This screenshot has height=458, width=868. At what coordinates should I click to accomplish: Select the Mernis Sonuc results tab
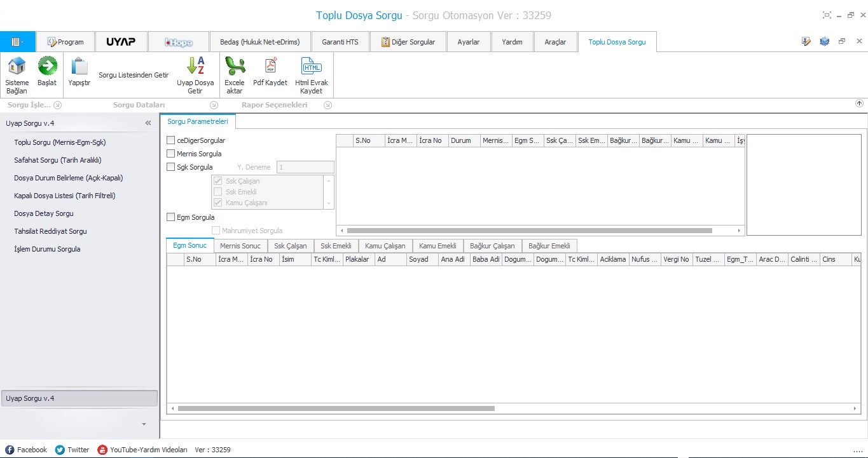tap(240, 246)
